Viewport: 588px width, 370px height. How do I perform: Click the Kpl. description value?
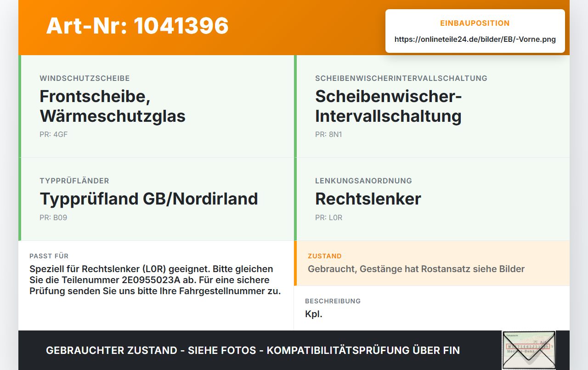click(314, 314)
